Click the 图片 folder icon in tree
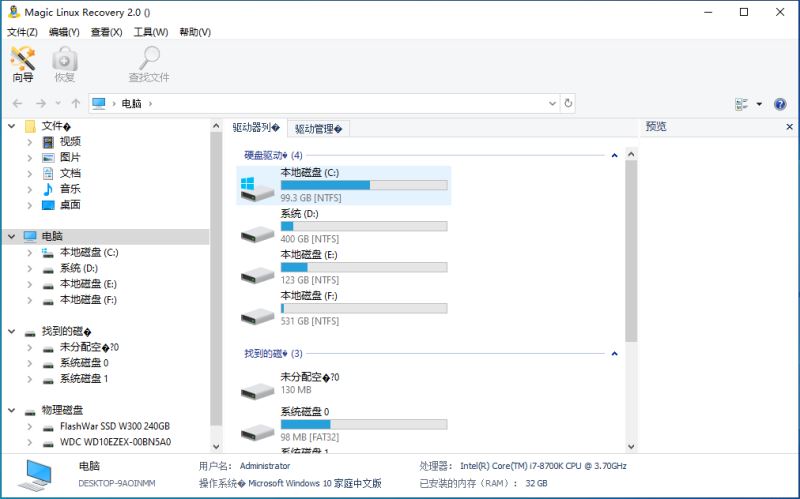The image size is (800, 499). [48, 158]
